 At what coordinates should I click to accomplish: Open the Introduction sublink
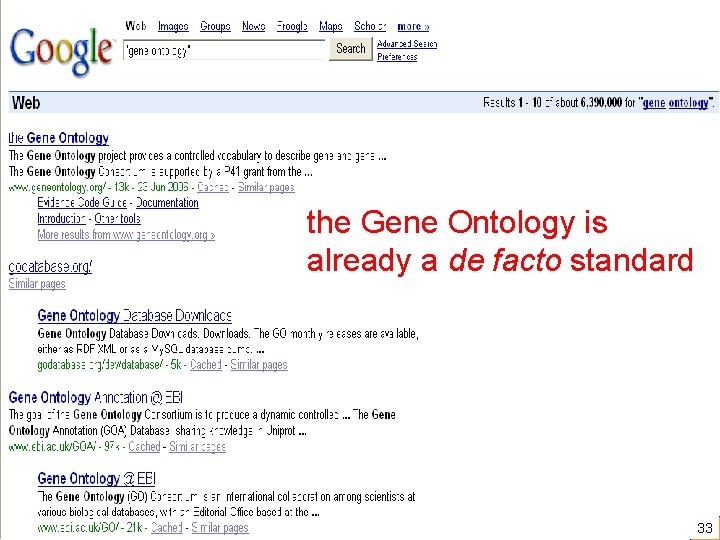62,219
